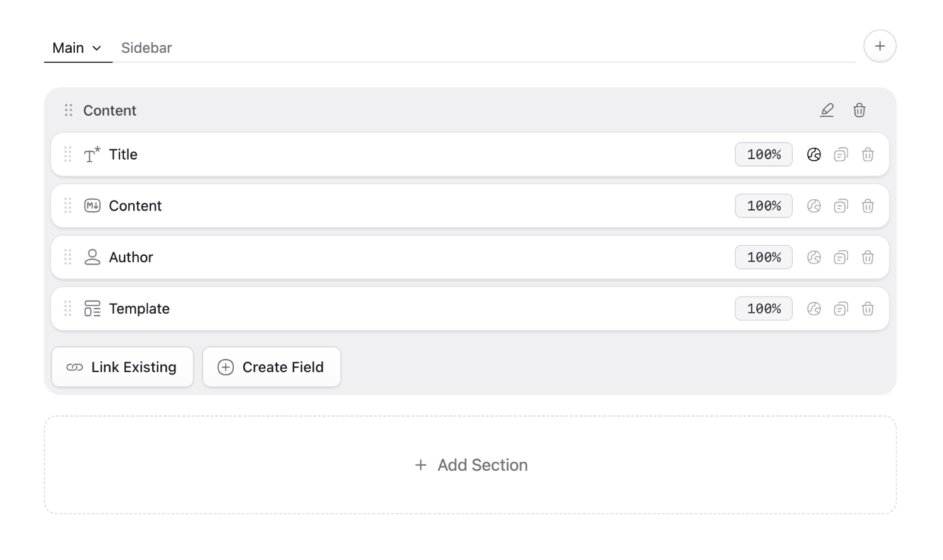This screenshot has height=560, width=943.
Task: Click the round plus button to add tab
Action: click(x=880, y=46)
